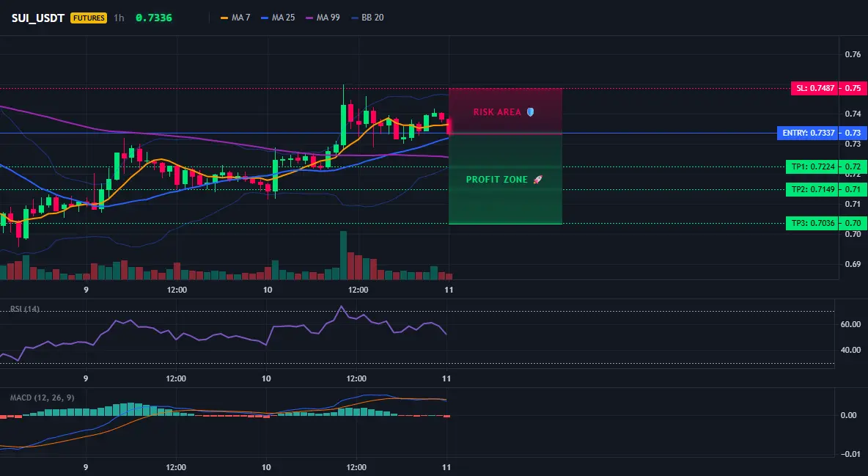Click the tallest green candle near 12:00
The image size is (868, 476).
pos(343,125)
